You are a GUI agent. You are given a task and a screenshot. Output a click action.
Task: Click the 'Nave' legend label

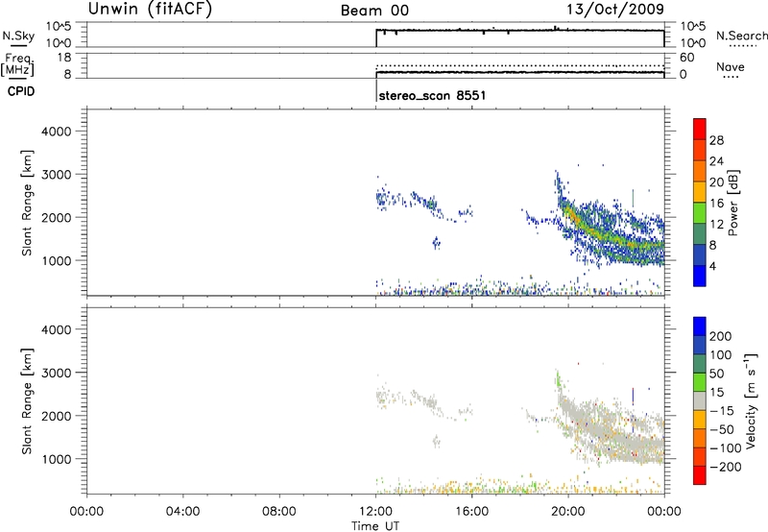[x=731, y=67]
